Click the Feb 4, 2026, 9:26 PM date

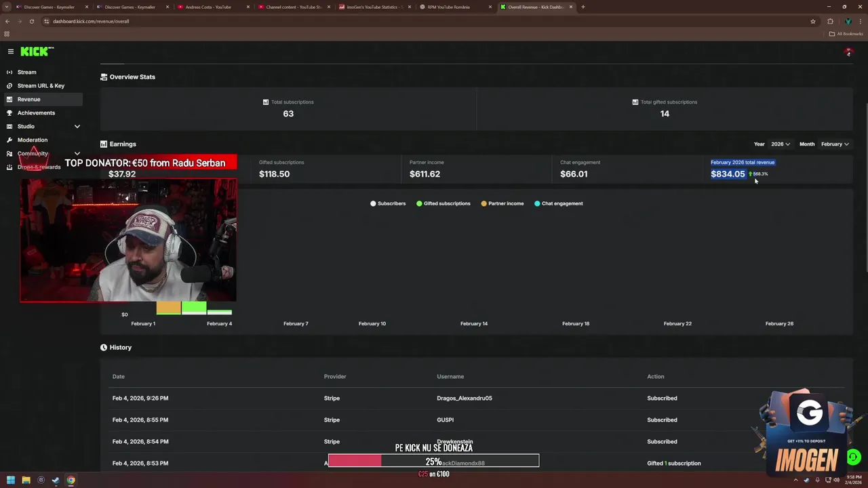tap(140, 398)
